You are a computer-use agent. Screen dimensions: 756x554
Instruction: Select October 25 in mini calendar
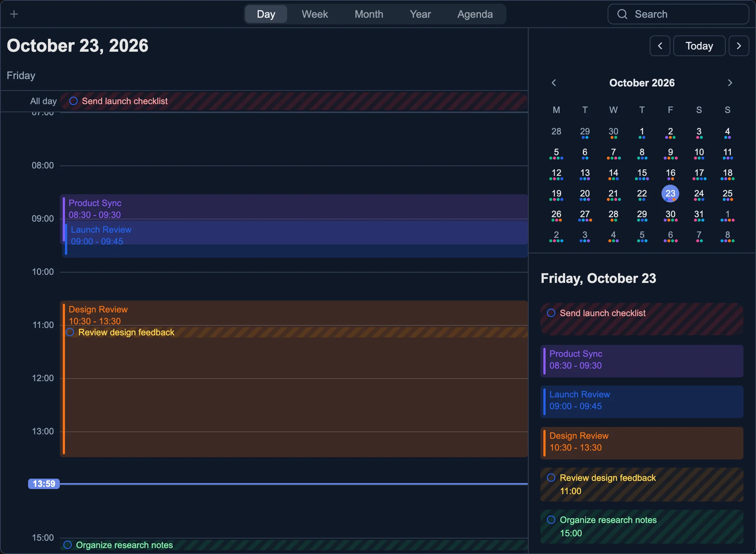tap(727, 194)
